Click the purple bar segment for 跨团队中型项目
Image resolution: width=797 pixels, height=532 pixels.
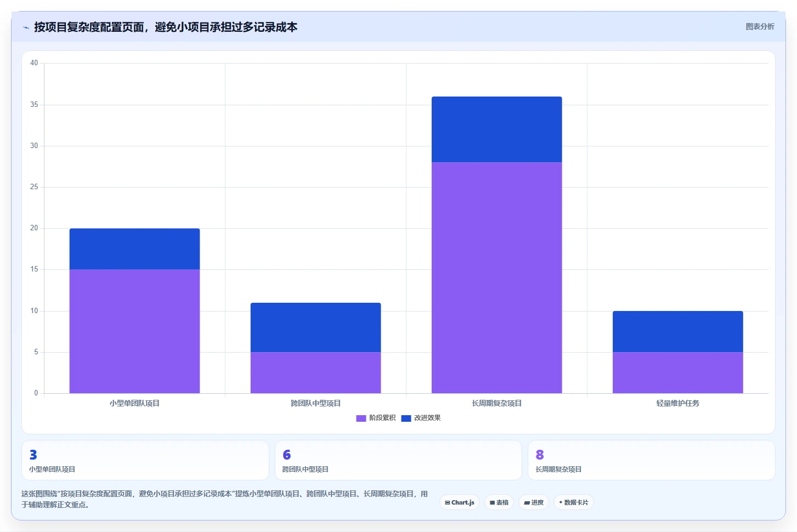[x=315, y=372]
